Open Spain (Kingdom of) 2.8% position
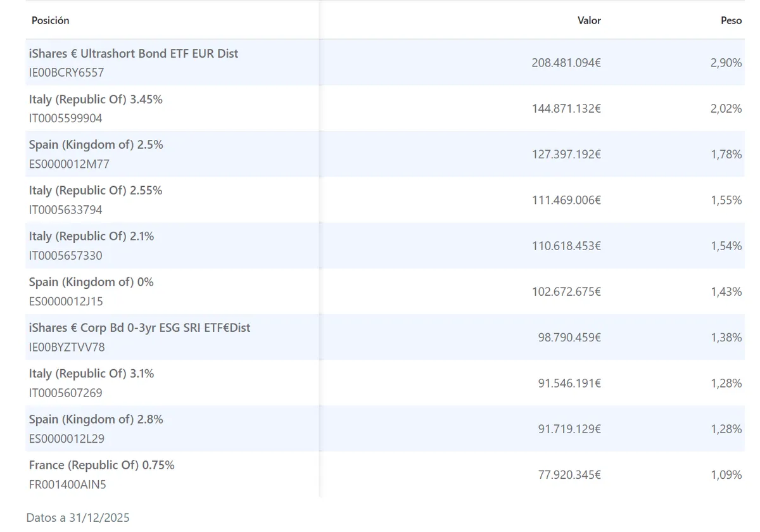This screenshot has width=760, height=532. pyautogui.click(x=96, y=419)
